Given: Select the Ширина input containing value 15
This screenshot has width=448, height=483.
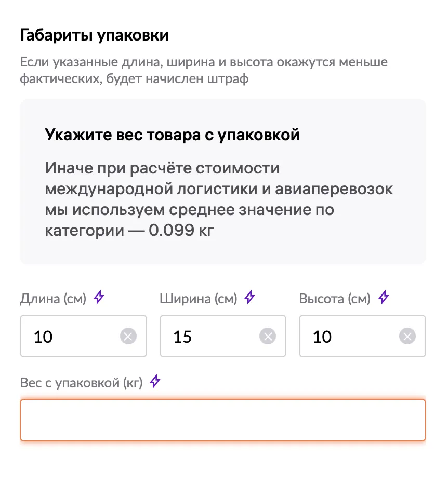Looking at the screenshot, I should click(x=208, y=336).
